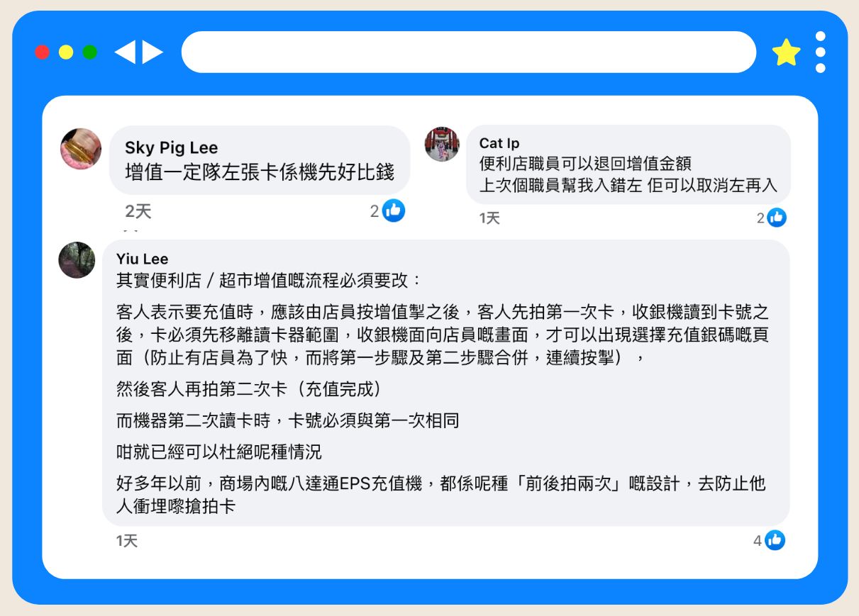Open the Yiu Lee name link

(142, 259)
